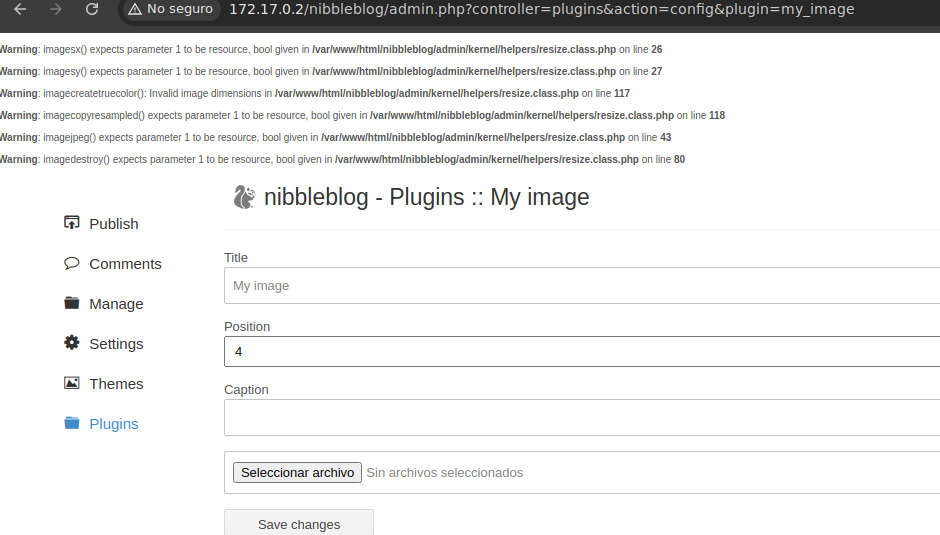Viewport: 940px width, 535px height.
Task: Click the browser back arrow
Action: [x=20, y=9]
